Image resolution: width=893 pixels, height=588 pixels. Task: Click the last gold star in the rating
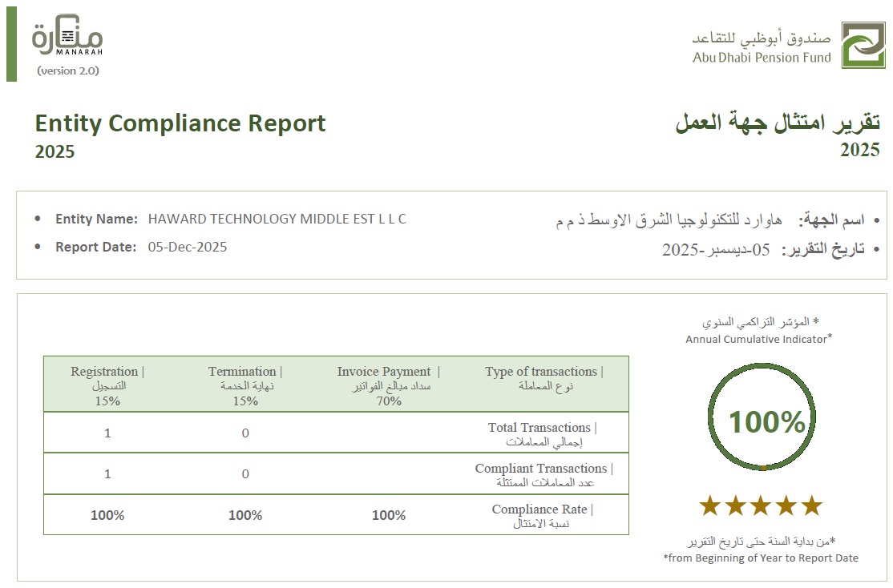click(812, 505)
